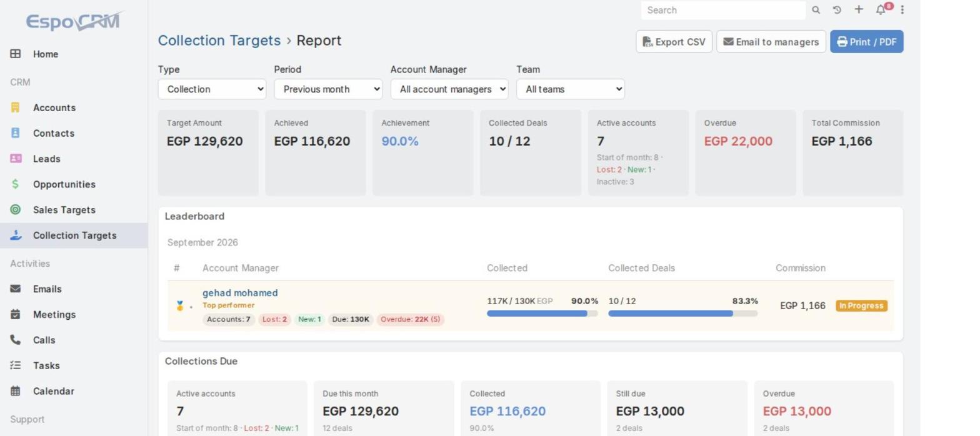Click the Lost: 2 tag

click(x=274, y=320)
